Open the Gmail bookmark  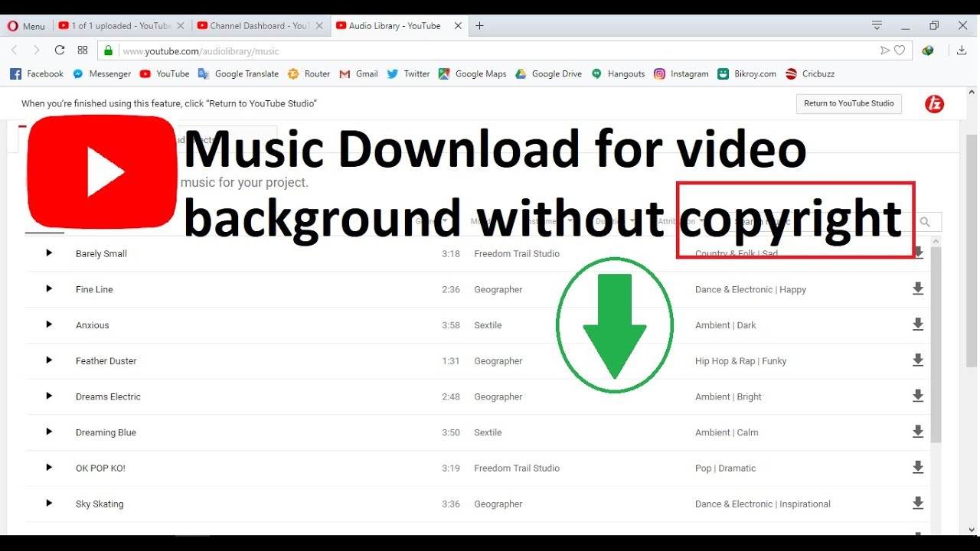coord(359,74)
